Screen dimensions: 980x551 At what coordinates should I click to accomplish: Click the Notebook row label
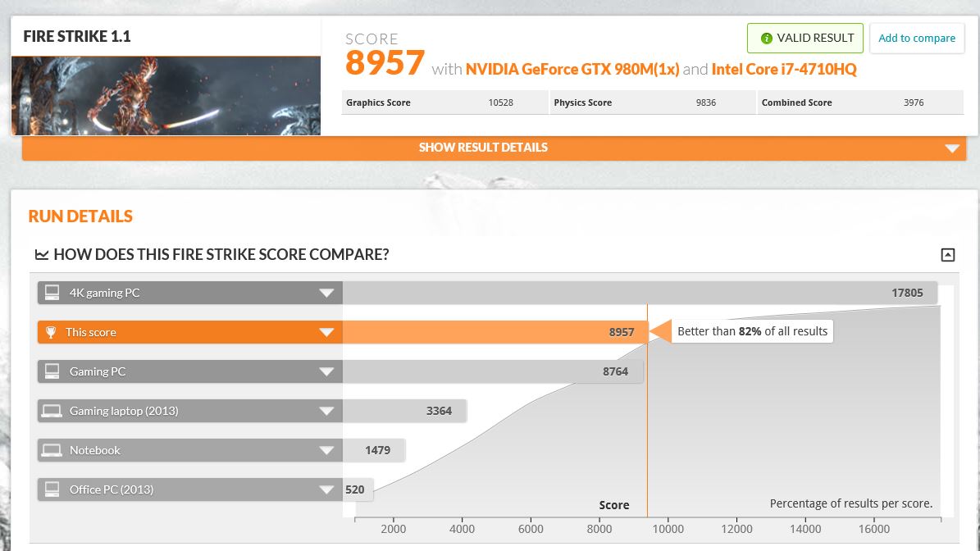94,450
